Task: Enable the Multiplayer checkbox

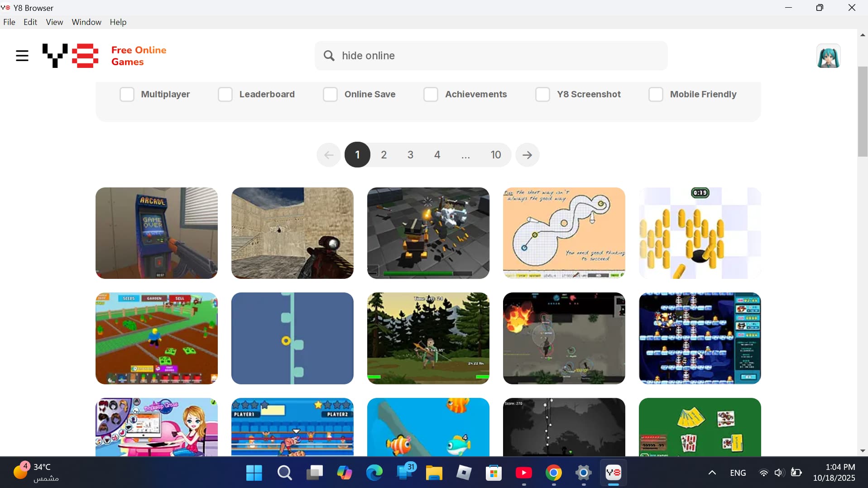Action: [x=127, y=94]
